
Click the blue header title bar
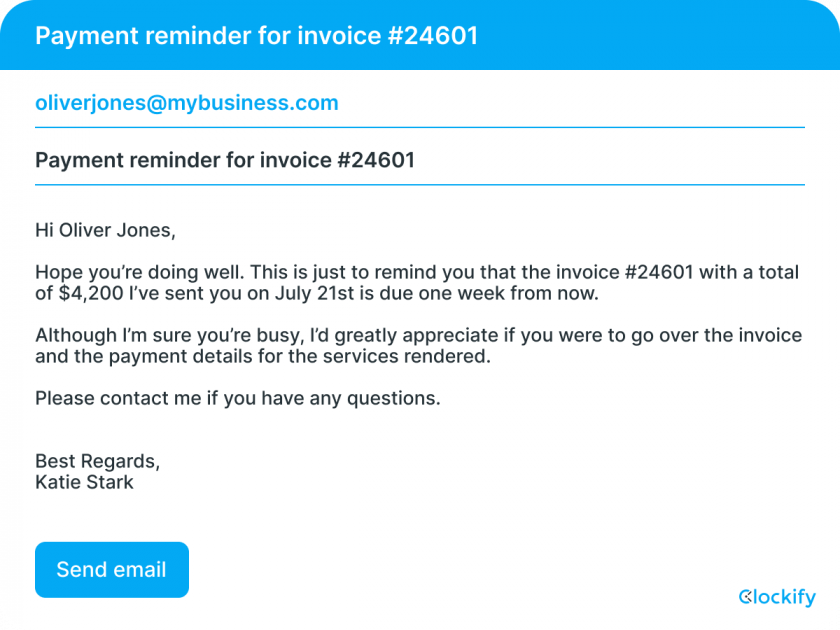420,36
